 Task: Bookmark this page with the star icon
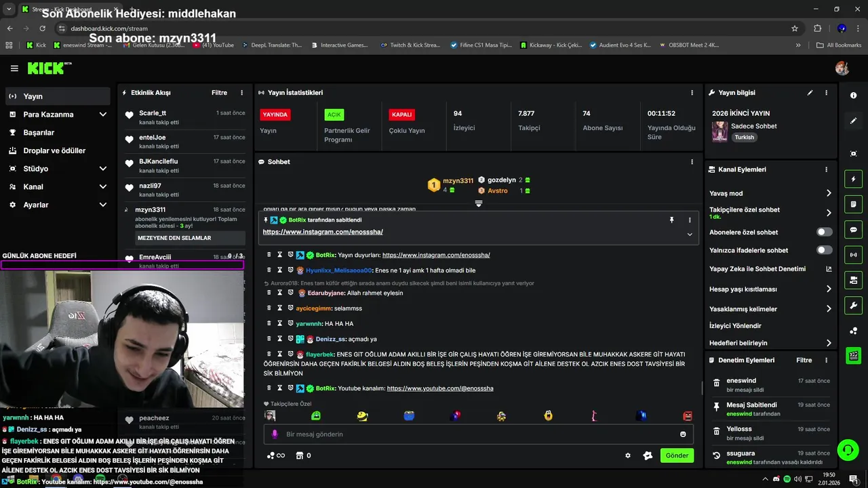click(x=795, y=28)
